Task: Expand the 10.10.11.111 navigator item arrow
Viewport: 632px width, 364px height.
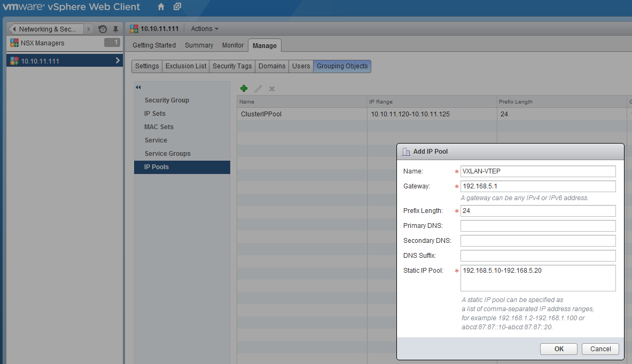Action: [x=118, y=61]
